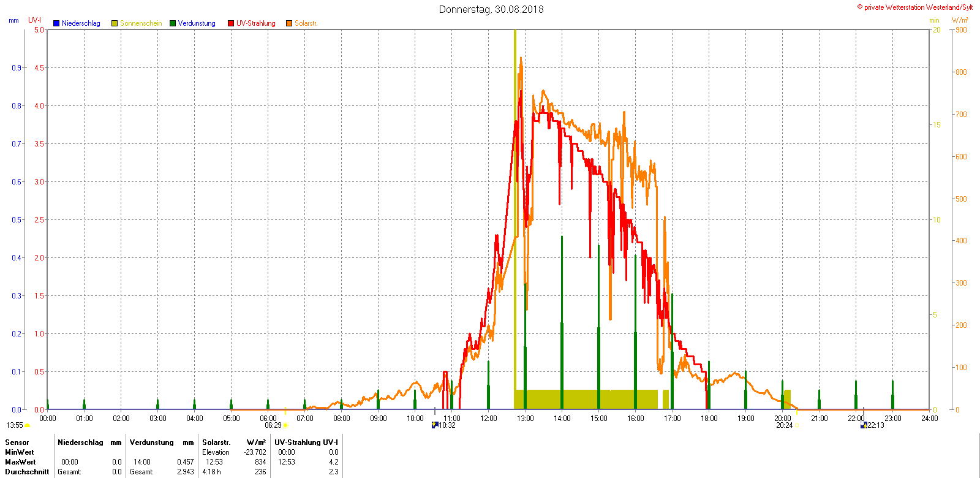Click the sunrise sun icon next to 06:29
The height and width of the screenshot is (478, 980).
285,425
